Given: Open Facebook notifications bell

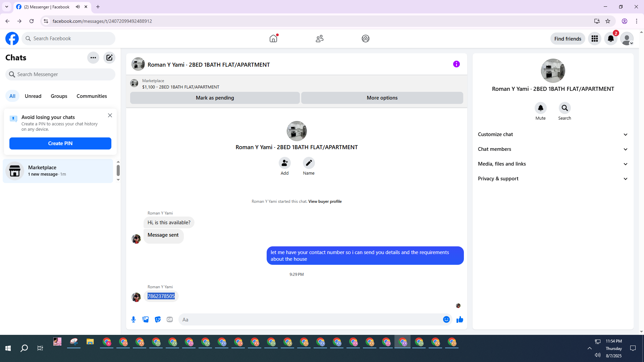Looking at the screenshot, I should pos(610,39).
